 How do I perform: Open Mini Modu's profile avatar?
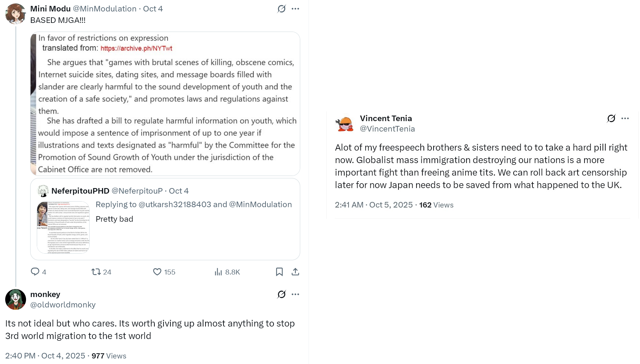coord(16,14)
